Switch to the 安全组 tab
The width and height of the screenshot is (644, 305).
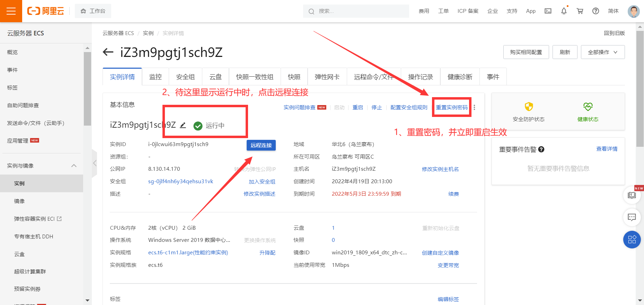[x=186, y=77]
